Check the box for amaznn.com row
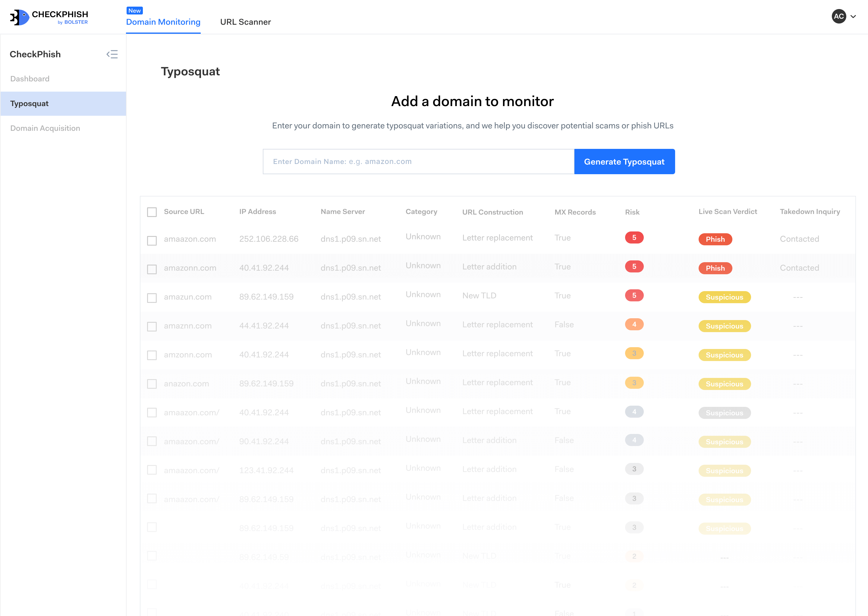Screen dimensions: 868x616 pos(152,327)
